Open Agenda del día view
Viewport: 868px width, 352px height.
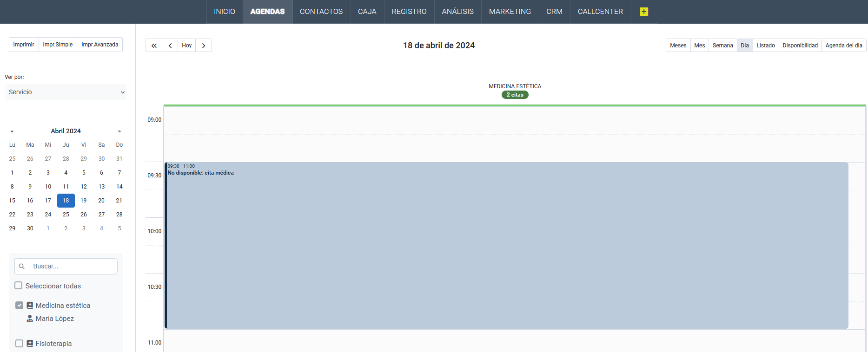(844, 46)
